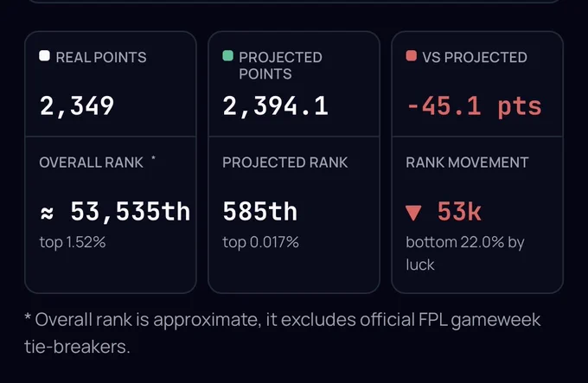The height and width of the screenshot is (383, 588).
Task: Click the -45.1 pts difference value
Action: [474, 107]
